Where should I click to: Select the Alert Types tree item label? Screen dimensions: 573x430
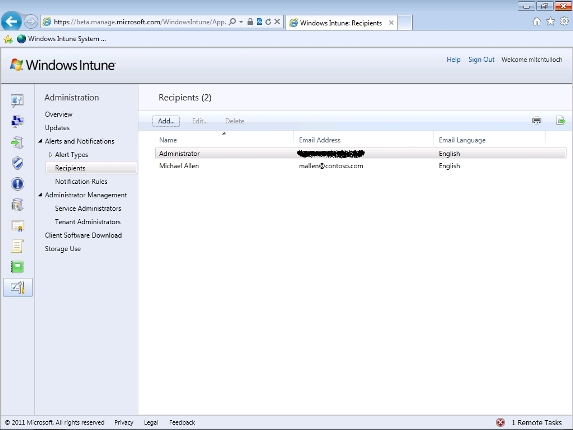72,155
